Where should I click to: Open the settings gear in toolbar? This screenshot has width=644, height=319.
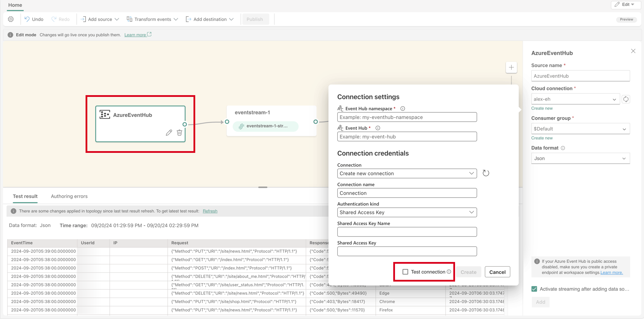pos(11,19)
